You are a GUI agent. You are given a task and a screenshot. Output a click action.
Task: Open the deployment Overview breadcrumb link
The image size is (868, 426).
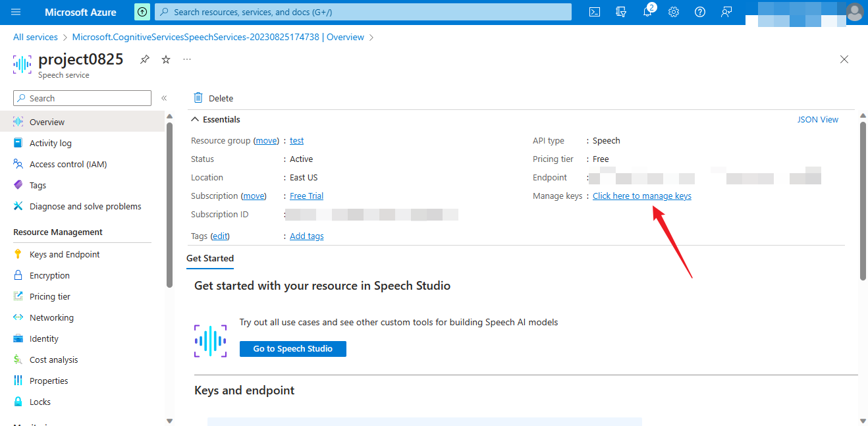click(218, 38)
